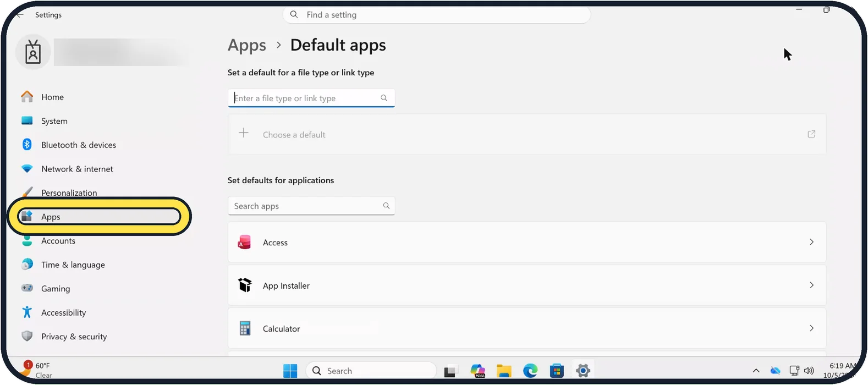Expand the Access row chevron
868x385 pixels.
[811, 242]
